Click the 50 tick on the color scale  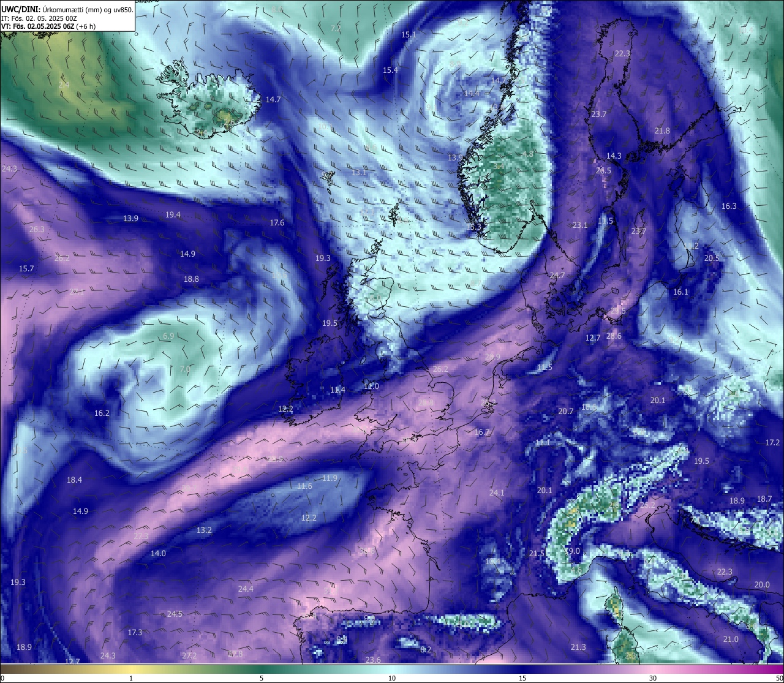[x=779, y=678]
